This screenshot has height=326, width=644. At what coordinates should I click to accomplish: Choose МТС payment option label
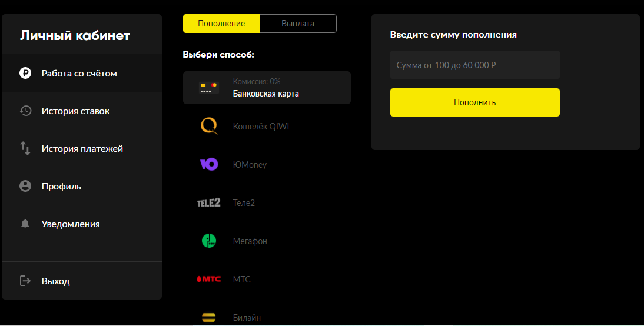(x=241, y=279)
